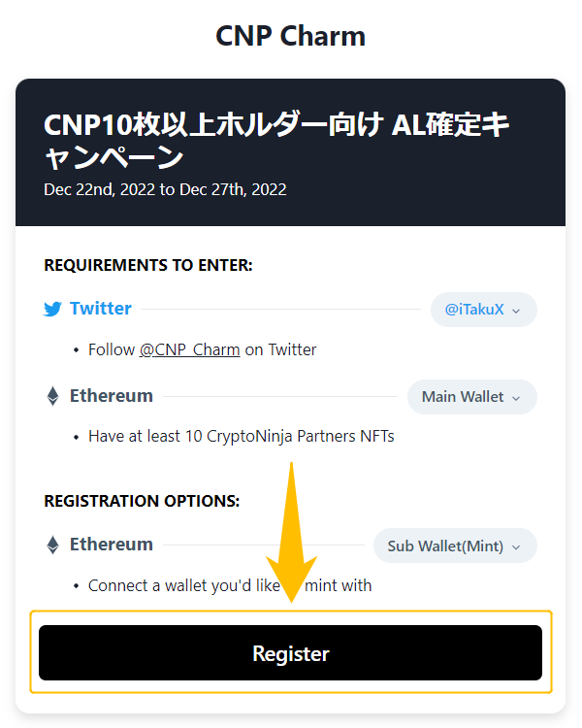Click the chevron beside Main Wallet

516,398
